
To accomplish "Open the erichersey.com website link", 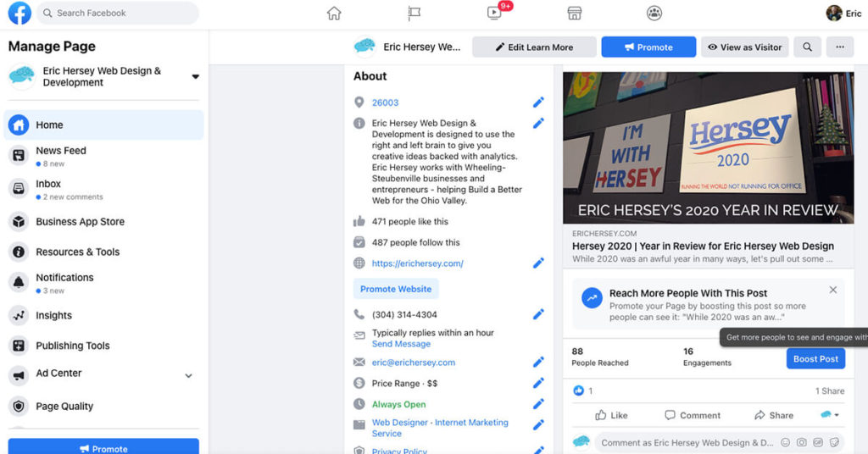I will (417, 263).
